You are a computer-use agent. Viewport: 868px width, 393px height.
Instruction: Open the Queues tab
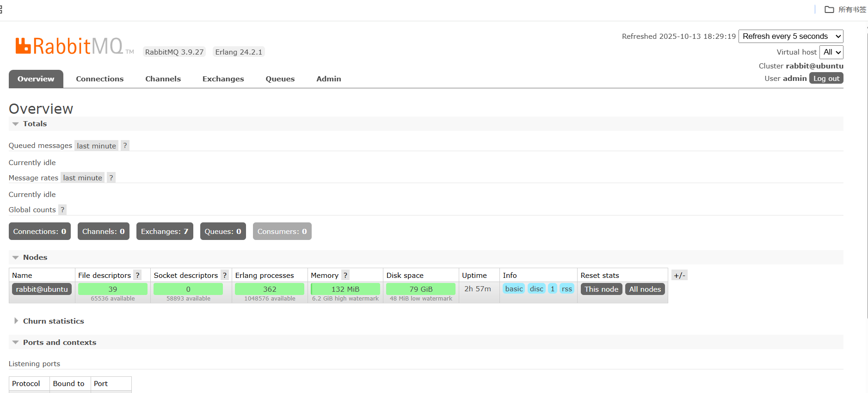tap(280, 79)
